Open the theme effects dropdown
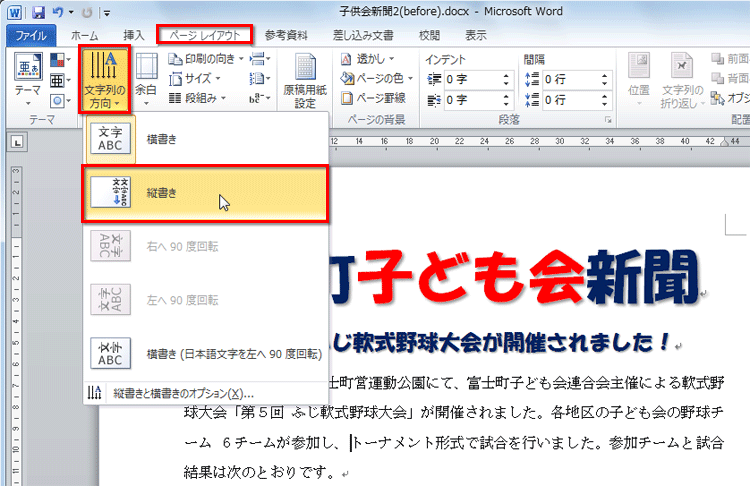The image size is (750, 486). [x=61, y=101]
